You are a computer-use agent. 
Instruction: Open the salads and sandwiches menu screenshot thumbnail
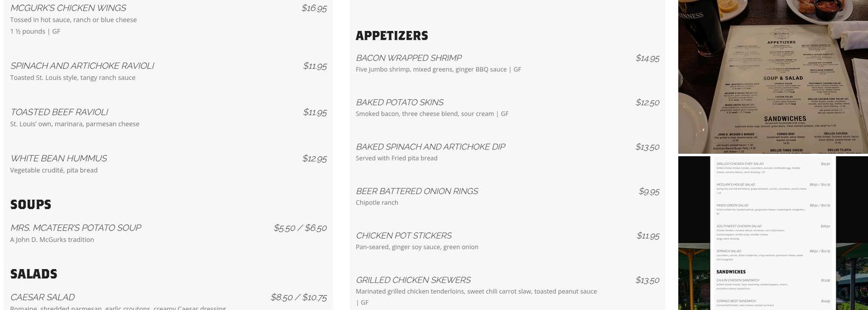click(773, 232)
